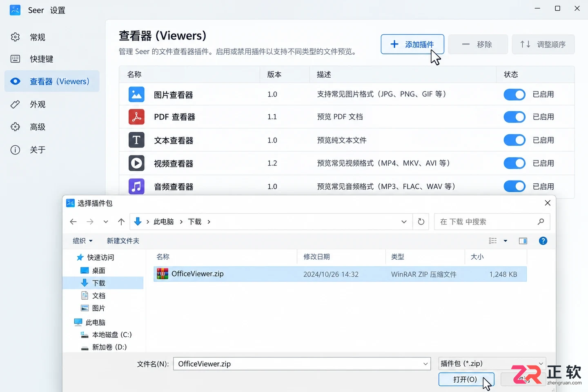Click the 打开(O) button

pos(466,379)
